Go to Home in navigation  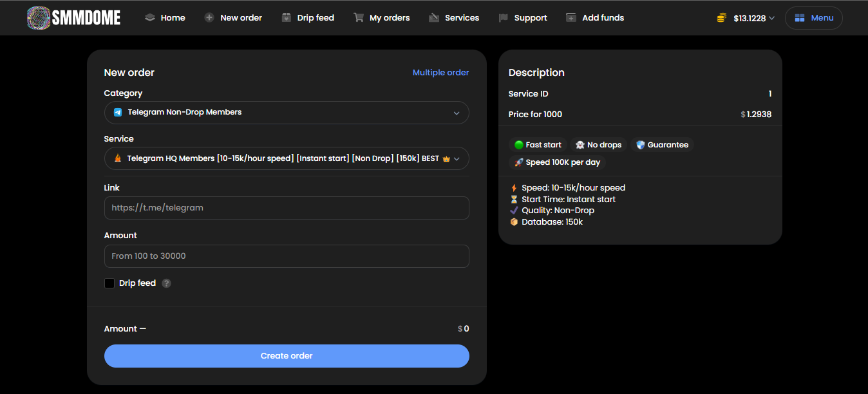pos(165,18)
